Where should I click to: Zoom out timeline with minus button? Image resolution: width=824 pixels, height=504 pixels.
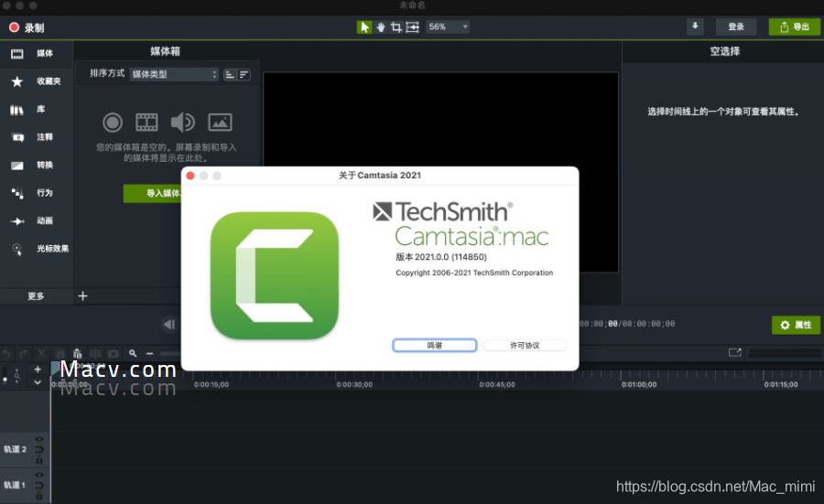pyautogui.click(x=150, y=354)
